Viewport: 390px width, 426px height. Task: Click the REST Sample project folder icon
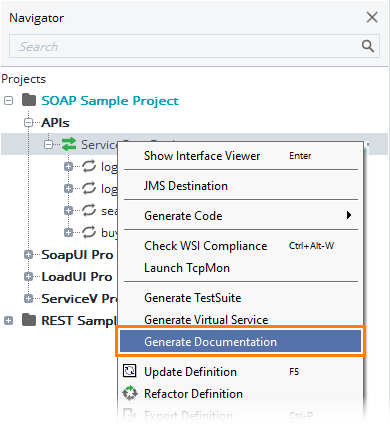coord(29,320)
